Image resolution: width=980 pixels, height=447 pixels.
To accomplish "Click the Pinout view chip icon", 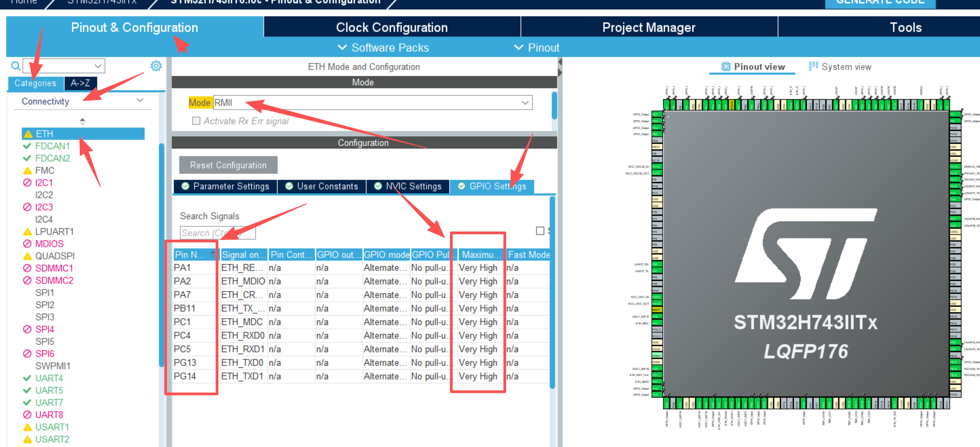I will (725, 67).
